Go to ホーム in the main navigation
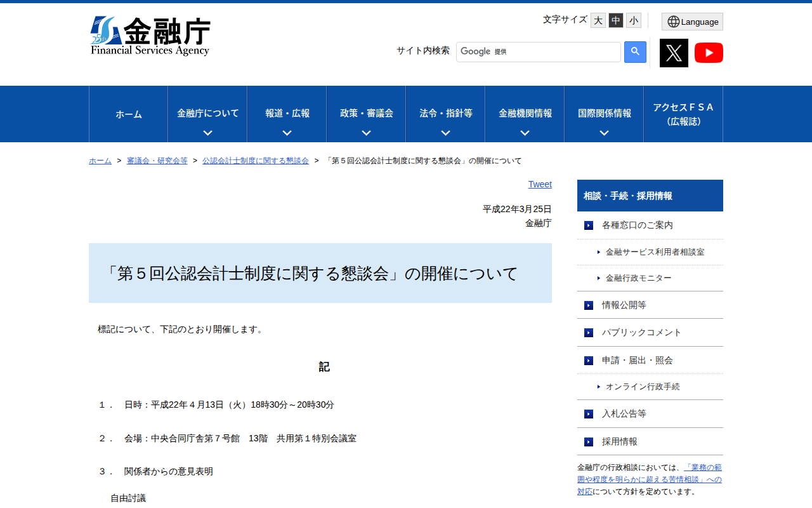Image resolution: width=812 pixels, height=508 pixels. click(x=129, y=114)
